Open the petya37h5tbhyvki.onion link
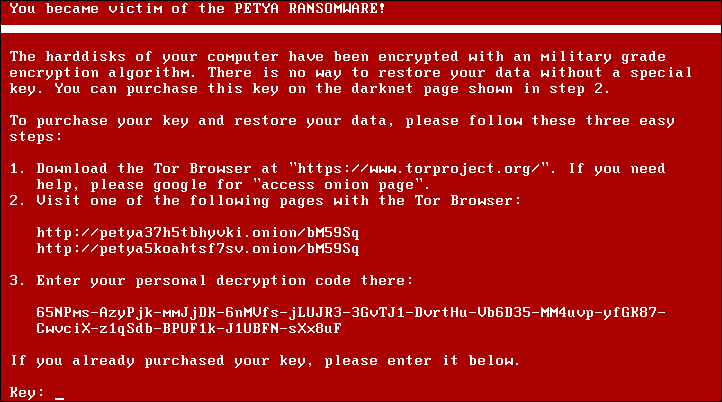 (x=197, y=232)
